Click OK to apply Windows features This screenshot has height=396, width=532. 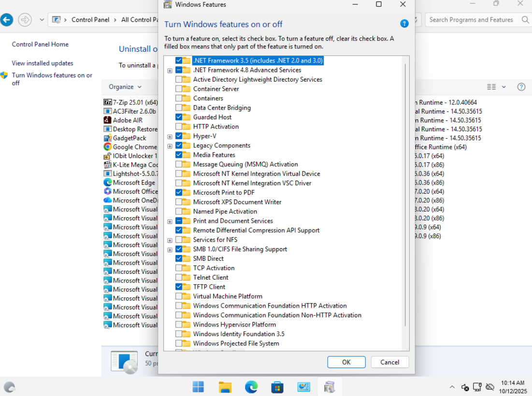click(346, 362)
